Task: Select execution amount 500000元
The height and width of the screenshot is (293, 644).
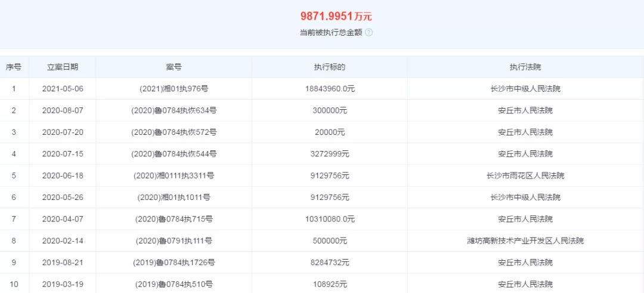Action: [329, 241]
